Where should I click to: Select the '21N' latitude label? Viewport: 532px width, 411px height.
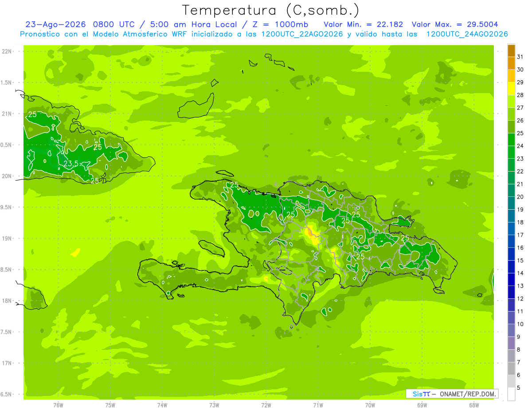7,114
